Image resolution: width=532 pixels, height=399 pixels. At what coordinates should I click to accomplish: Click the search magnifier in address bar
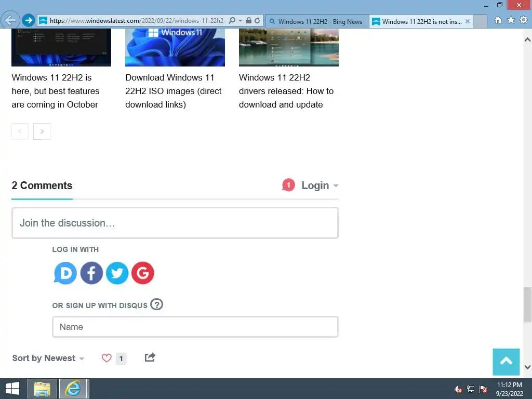(x=232, y=20)
